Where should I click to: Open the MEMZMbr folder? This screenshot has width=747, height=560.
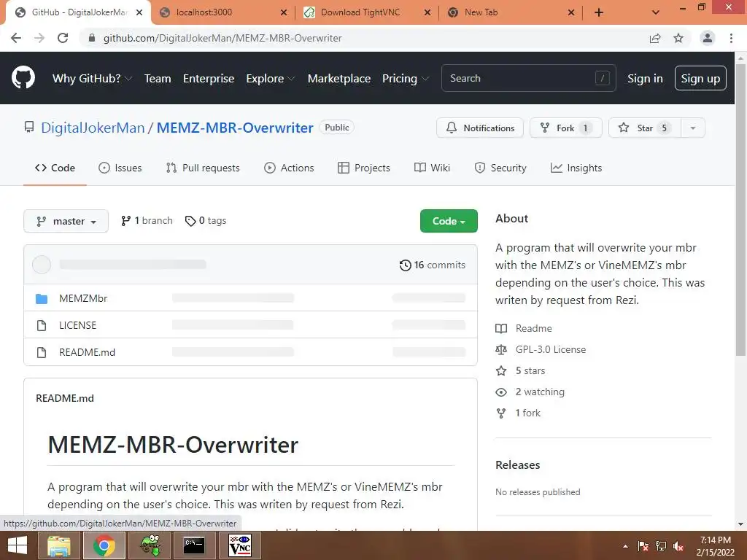click(83, 298)
